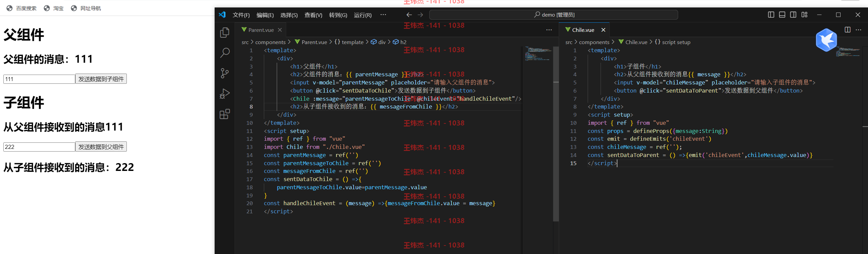Open the 查看(V) menu
Image resolution: width=868 pixels, height=254 pixels.
click(313, 15)
